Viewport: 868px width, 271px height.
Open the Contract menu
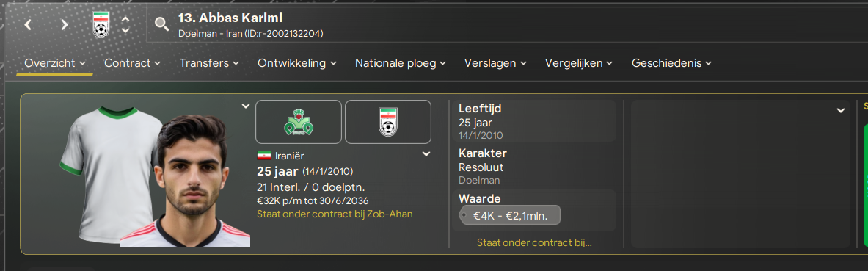(x=132, y=63)
